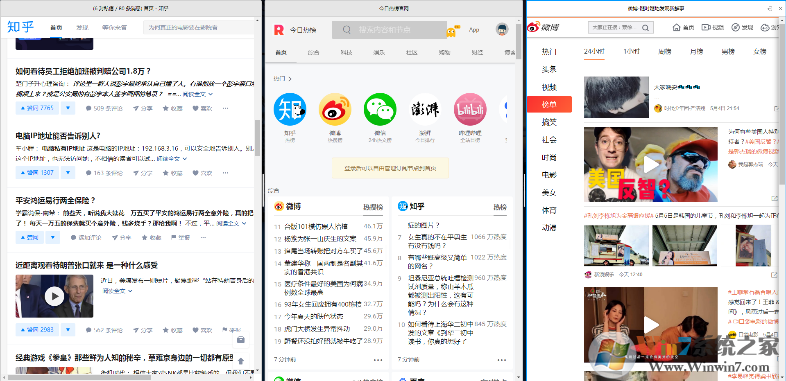
Task: Upvote 赞同 1307 on IP地址 question
Action: click(37, 172)
